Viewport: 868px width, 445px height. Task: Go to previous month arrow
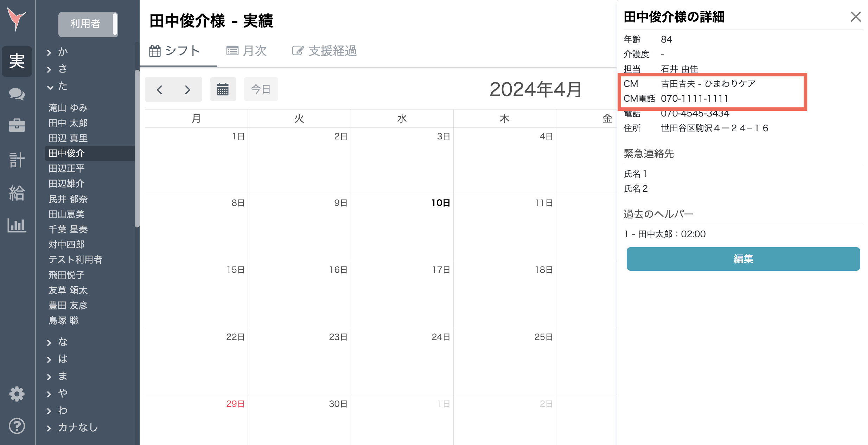tap(160, 89)
